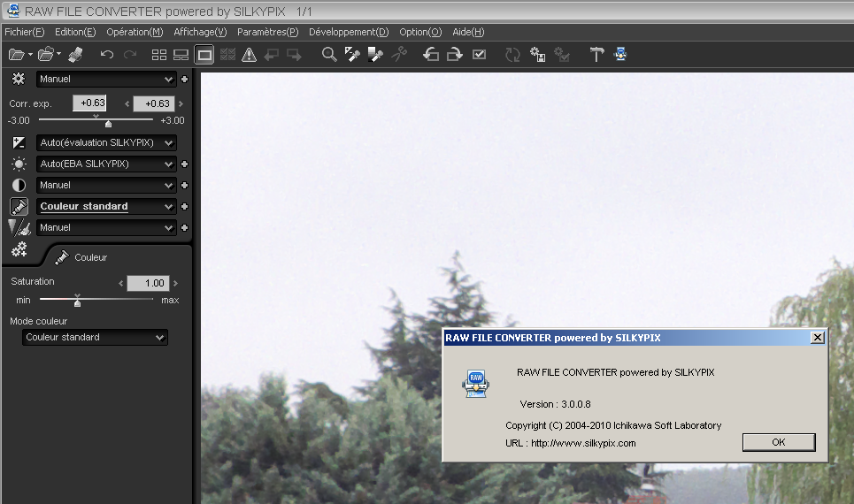Open the Auto(évaluation SILKYPIX) dropdown

tap(106, 142)
